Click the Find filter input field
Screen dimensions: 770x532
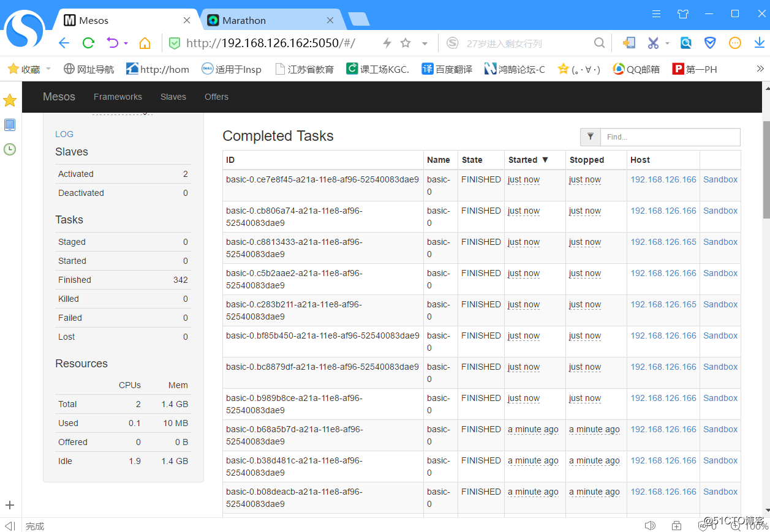coord(670,137)
